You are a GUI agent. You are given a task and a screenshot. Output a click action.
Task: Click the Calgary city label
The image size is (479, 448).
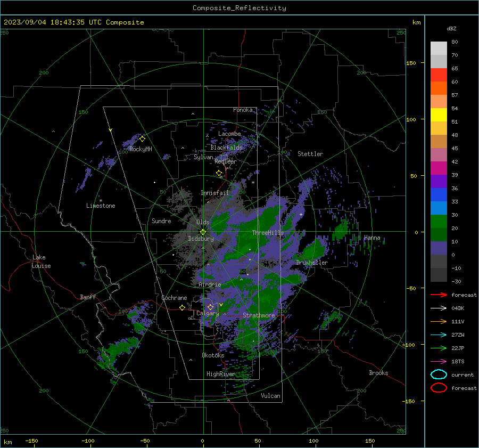point(208,313)
